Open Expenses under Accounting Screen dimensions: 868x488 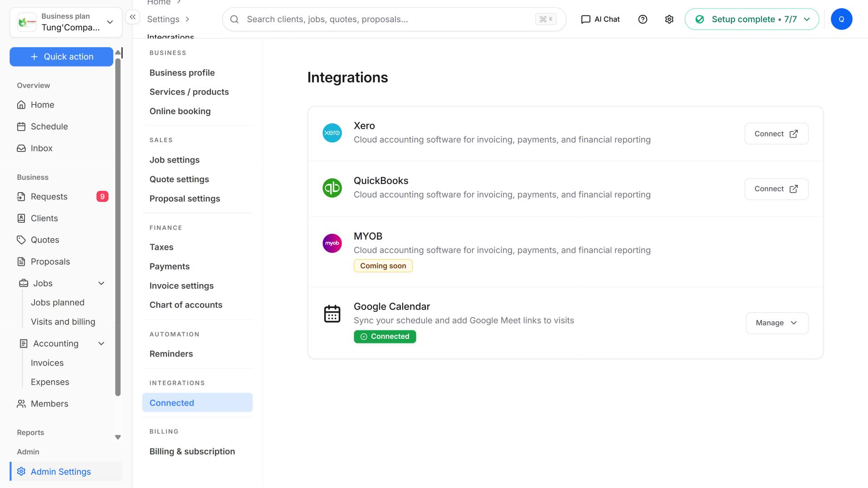[x=50, y=382]
